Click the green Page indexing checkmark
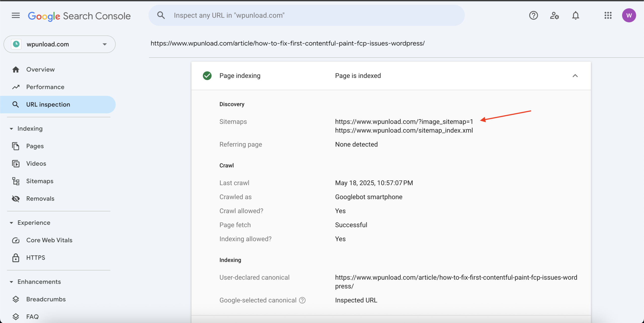The width and height of the screenshot is (644, 323). click(x=207, y=76)
